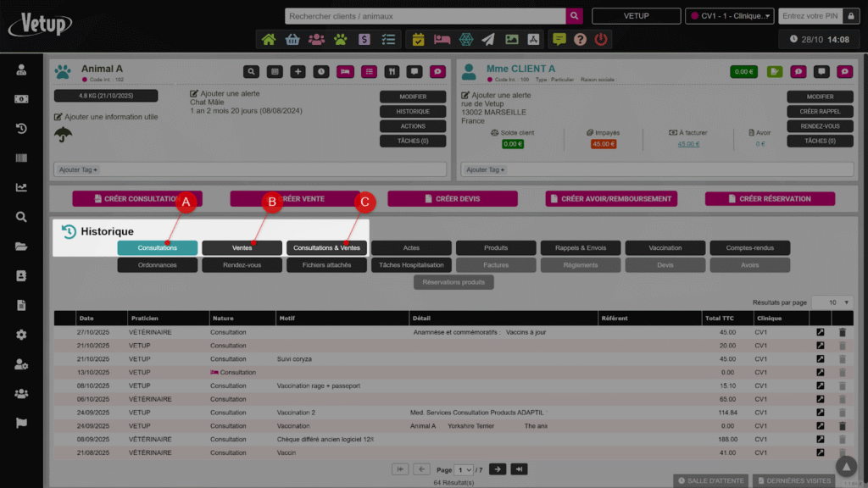Viewport: 868px width, 488px height.
Task: Delete the 27/10/2025 consultation with trash icon
Action: 842,332
